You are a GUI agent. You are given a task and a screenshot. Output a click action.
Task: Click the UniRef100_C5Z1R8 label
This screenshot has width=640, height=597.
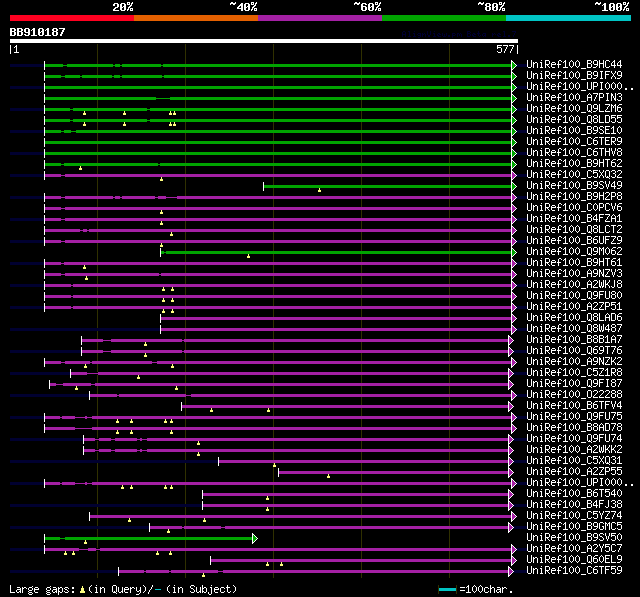[x=574, y=373]
